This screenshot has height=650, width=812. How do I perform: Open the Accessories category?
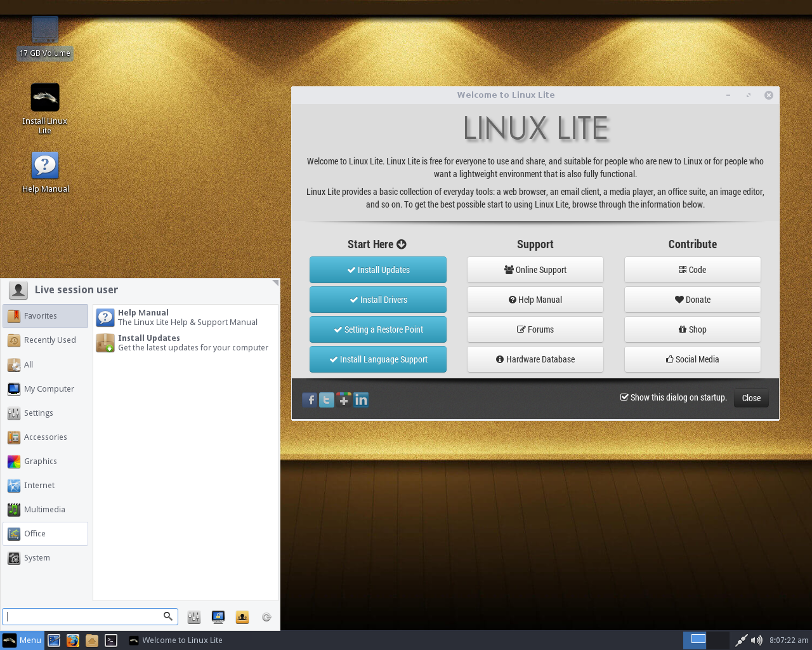coord(45,437)
